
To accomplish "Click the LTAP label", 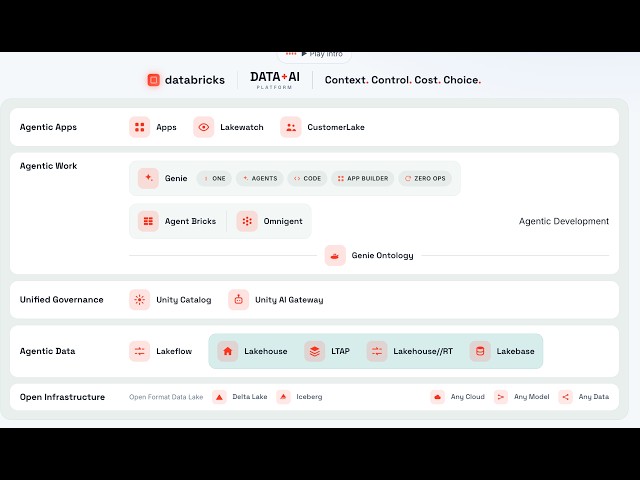I will pos(340,351).
